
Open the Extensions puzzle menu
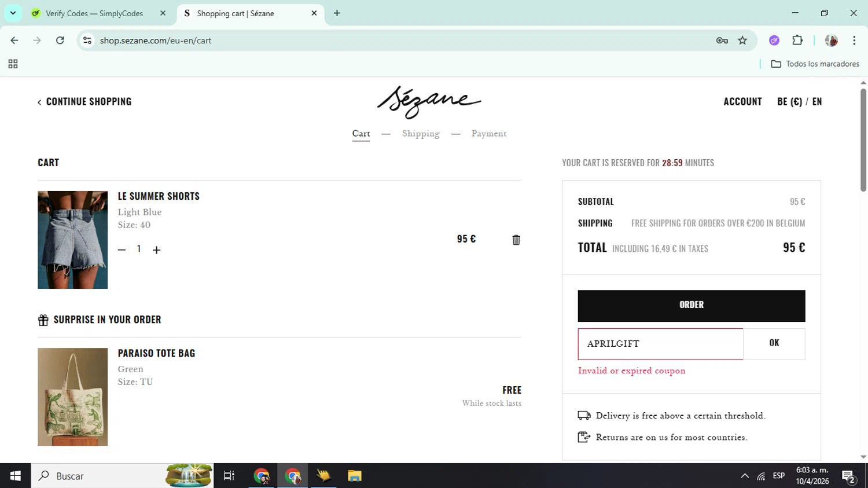(797, 41)
